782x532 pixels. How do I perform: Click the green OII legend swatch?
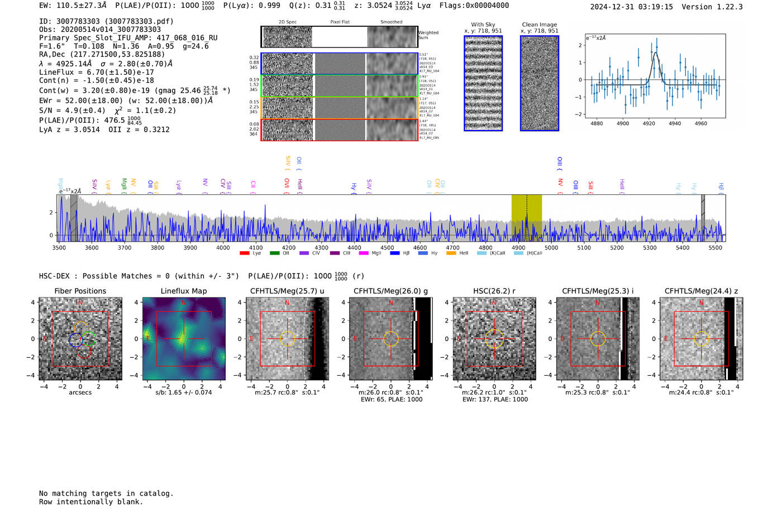274,253
